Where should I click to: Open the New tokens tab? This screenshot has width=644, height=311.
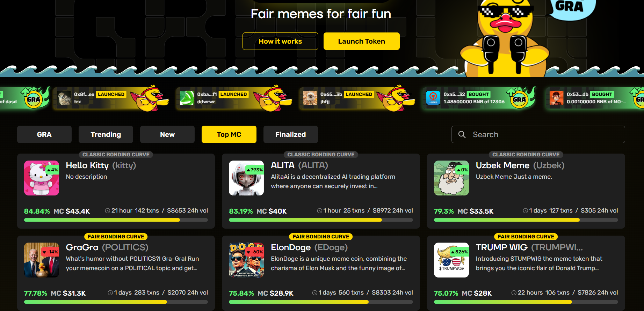(167, 134)
